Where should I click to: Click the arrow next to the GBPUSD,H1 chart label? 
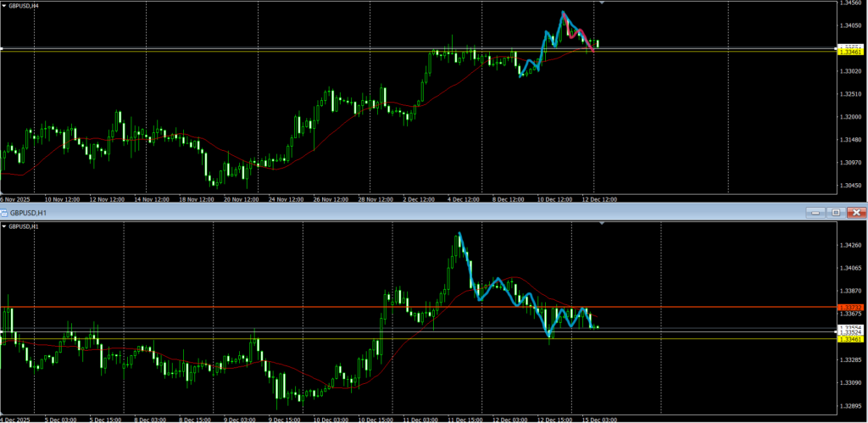pyautogui.click(x=4, y=226)
